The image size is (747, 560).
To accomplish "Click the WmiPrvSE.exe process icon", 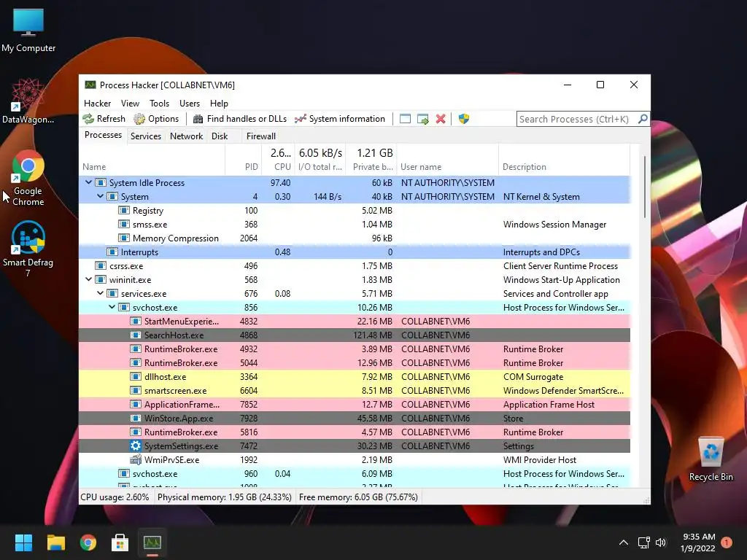I will coord(136,459).
